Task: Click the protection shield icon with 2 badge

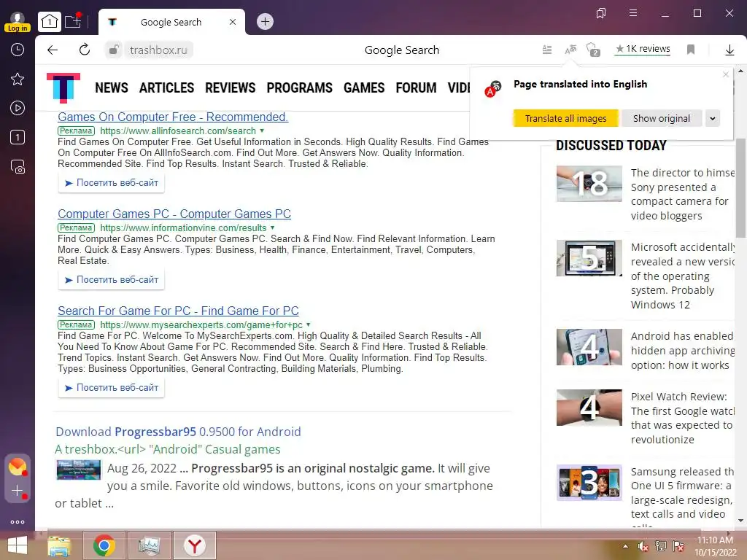Action: click(x=593, y=50)
